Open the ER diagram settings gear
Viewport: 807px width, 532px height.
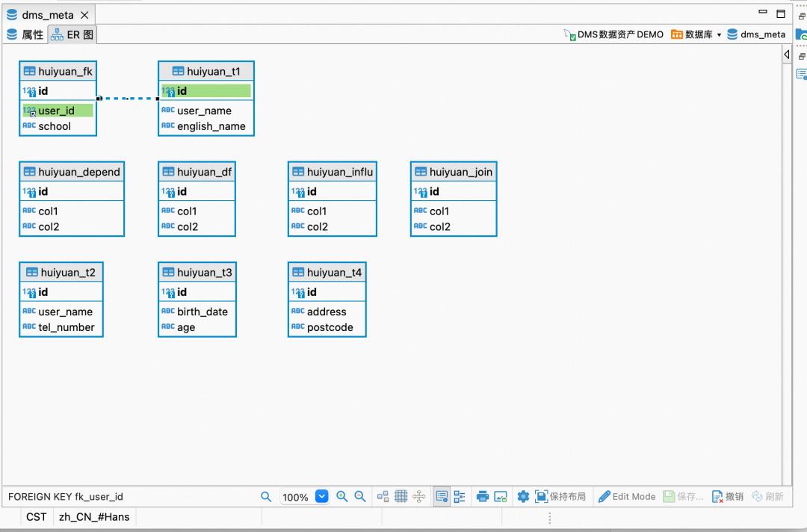tap(523, 496)
